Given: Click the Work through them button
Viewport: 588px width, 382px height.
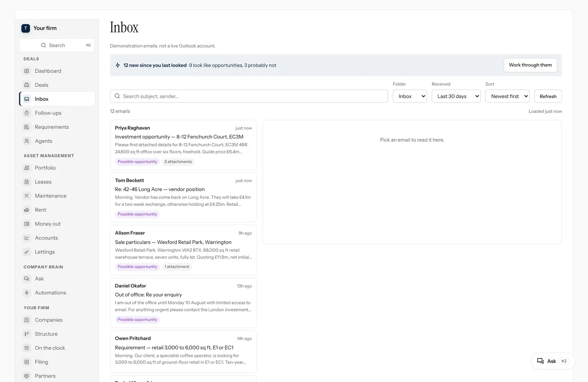Looking at the screenshot, I should point(530,65).
